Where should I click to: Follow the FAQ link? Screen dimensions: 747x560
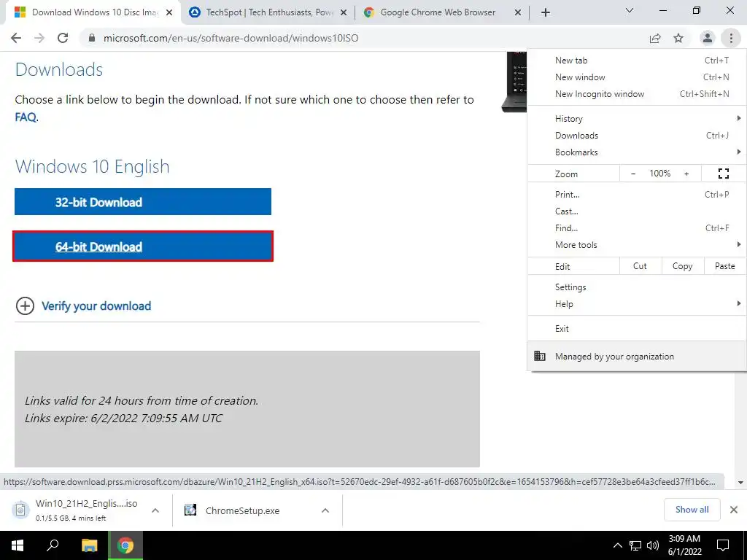(26, 117)
